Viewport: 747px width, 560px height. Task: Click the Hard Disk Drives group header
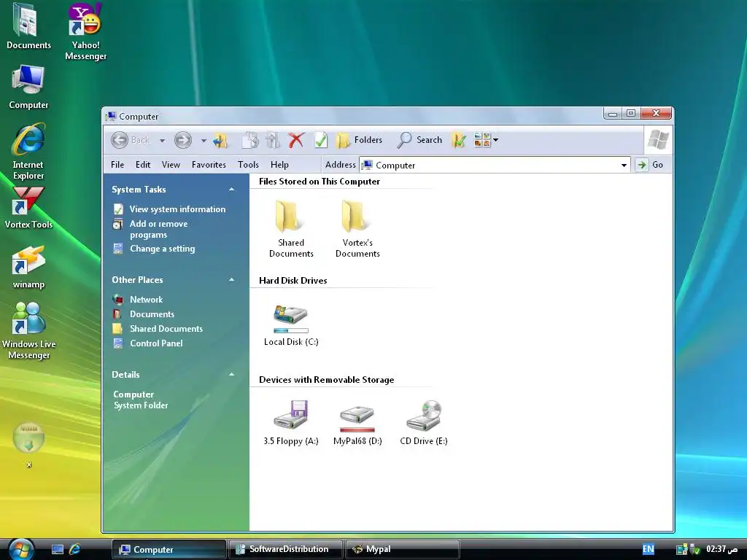(x=293, y=281)
